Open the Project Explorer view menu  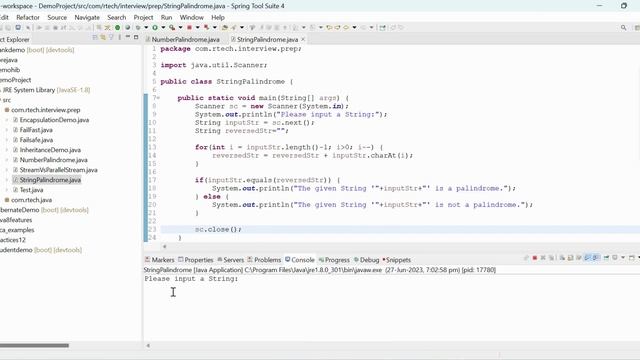click(x=120, y=38)
